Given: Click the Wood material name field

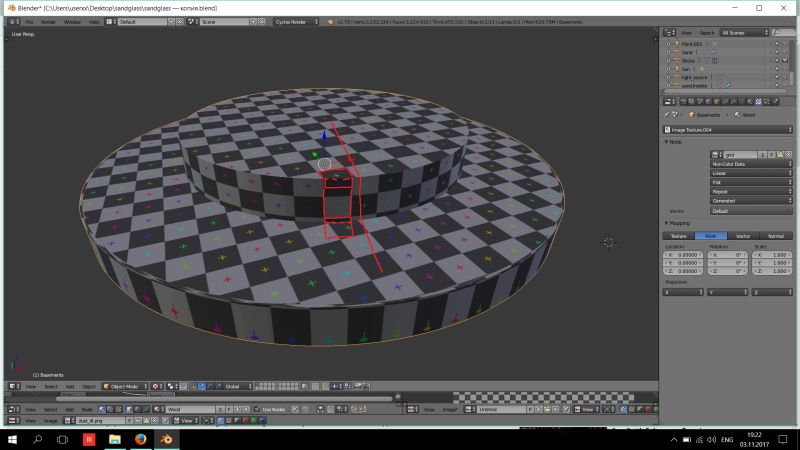Looking at the screenshot, I should (x=190, y=409).
